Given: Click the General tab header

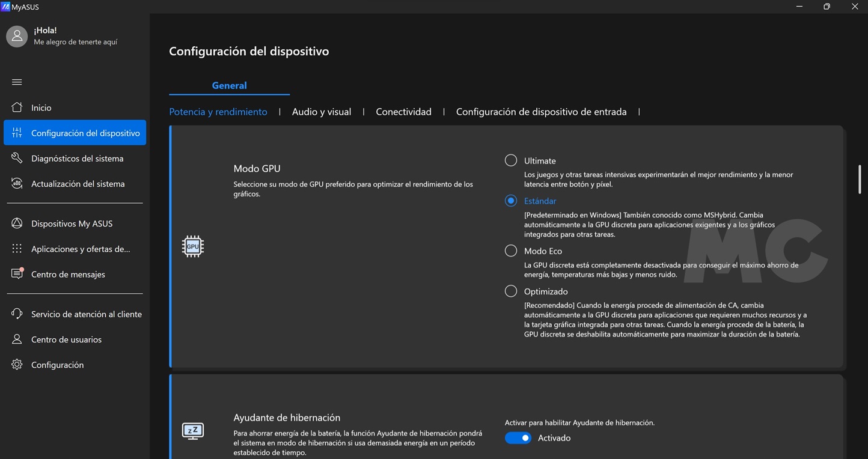Looking at the screenshot, I should pos(229,85).
